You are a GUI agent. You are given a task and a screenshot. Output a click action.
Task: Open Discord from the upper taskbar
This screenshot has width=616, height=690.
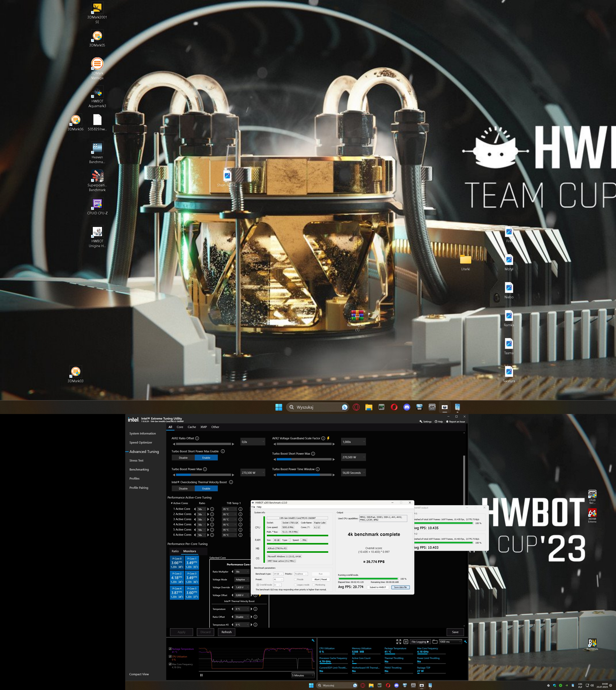(407, 407)
